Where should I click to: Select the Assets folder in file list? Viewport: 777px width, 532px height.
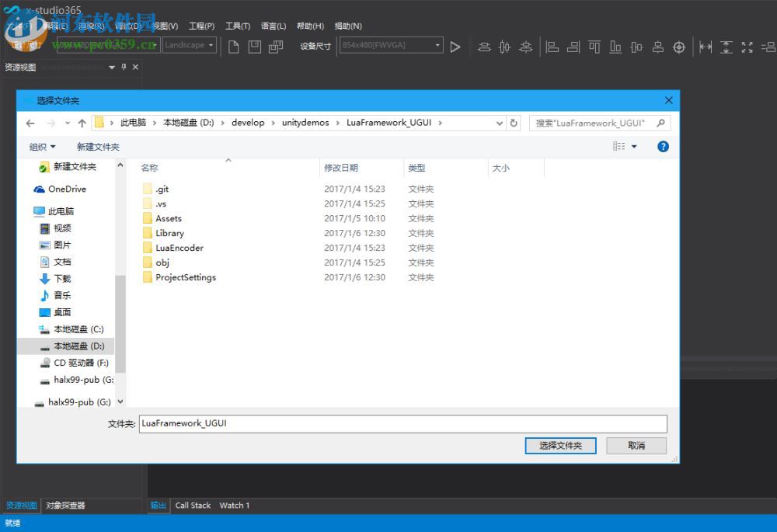point(168,218)
